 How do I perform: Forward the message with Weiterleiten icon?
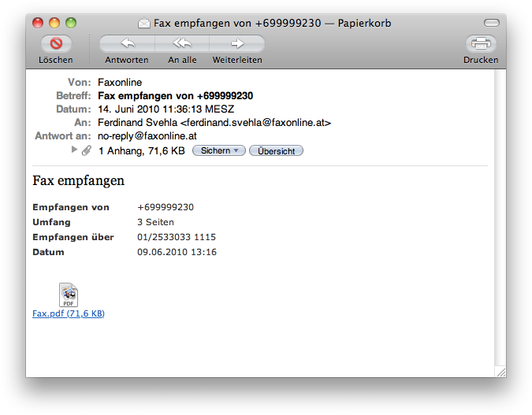click(x=237, y=44)
